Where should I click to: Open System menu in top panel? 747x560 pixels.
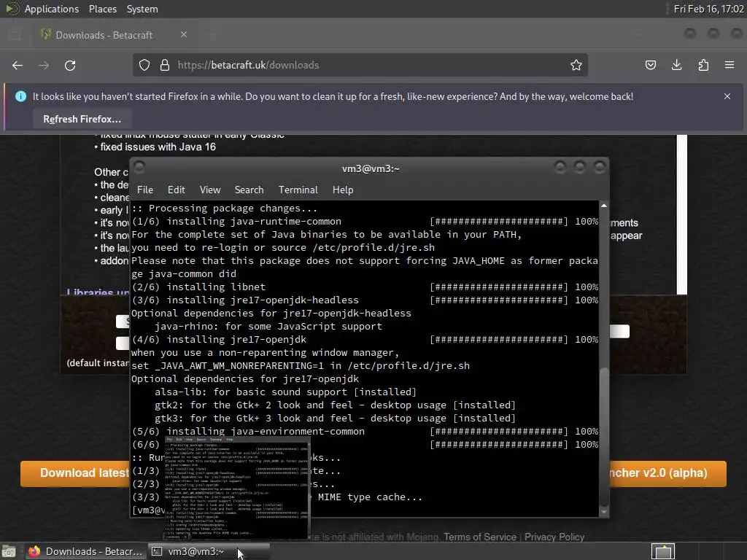click(x=142, y=9)
